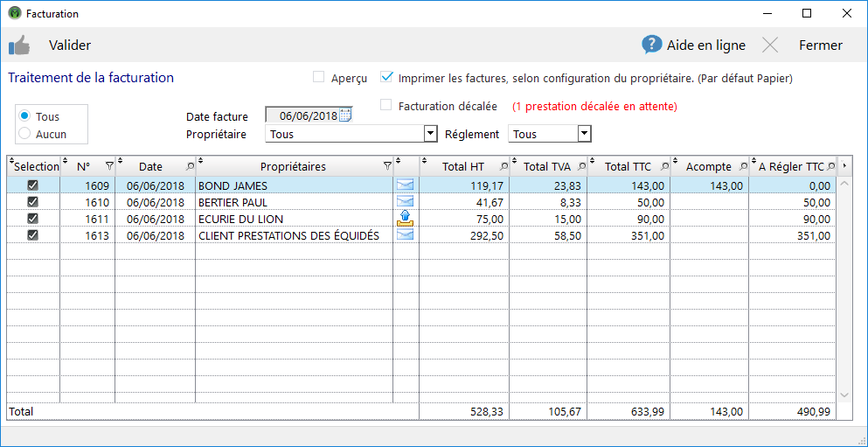Click the filter icon in Propriétaires column header
Image resolution: width=868 pixels, height=447 pixels.
pos(387,166)
